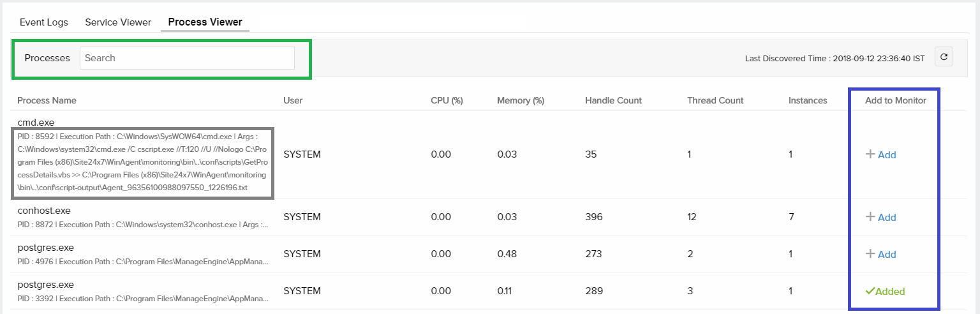Focus the Processes search field
Image resolution: width=980 pixels, height=314 pixels.
[x=187, y=58]
